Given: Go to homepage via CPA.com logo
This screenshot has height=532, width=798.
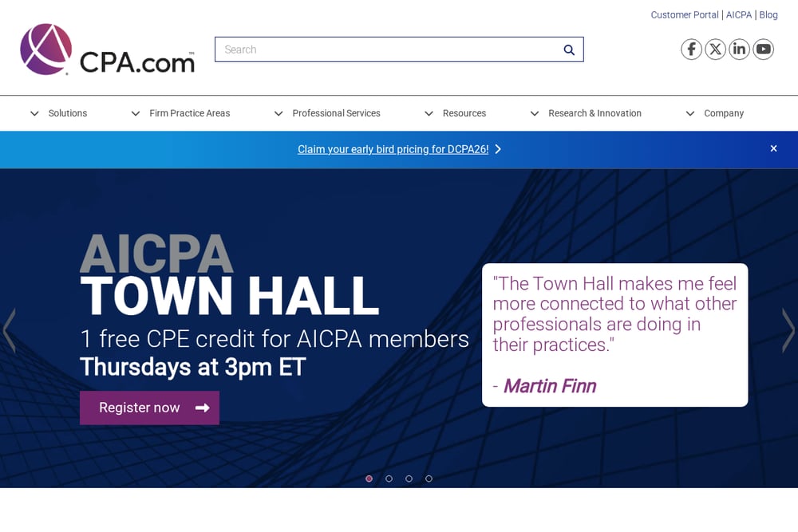Looking at the screenshot, I should click(x=108, y=49).
